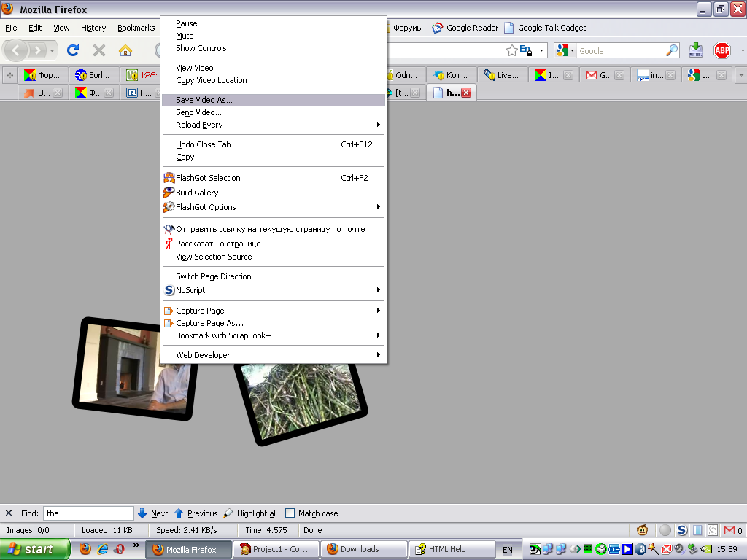Click the Adblock Plus ABP icon

pos(721,50)
